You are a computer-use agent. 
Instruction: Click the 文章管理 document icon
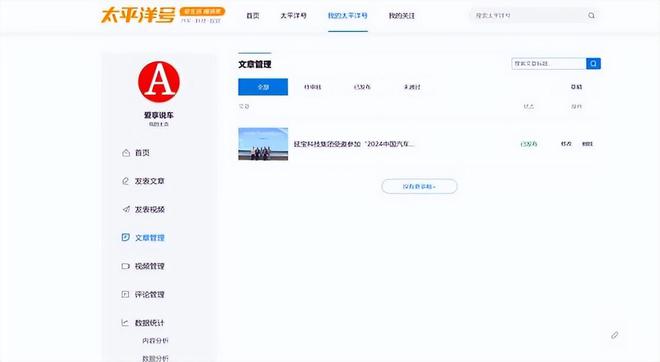[x=125, y=237]
